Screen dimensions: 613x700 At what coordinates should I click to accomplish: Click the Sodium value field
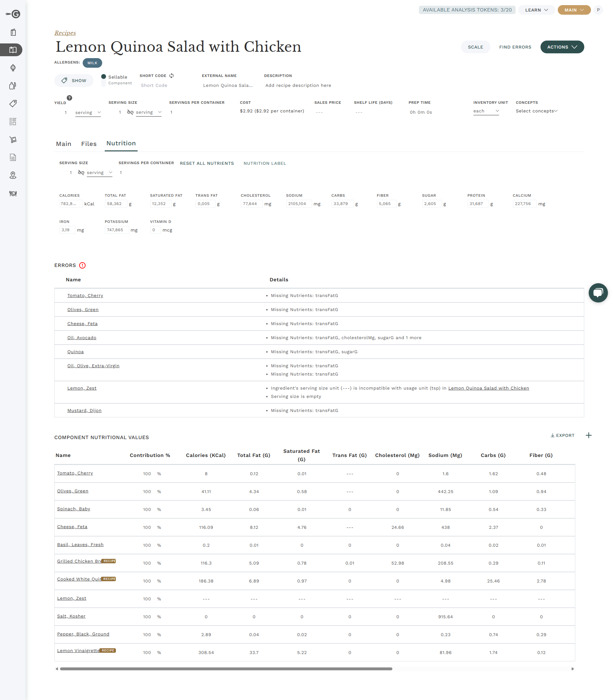point(299,203)
